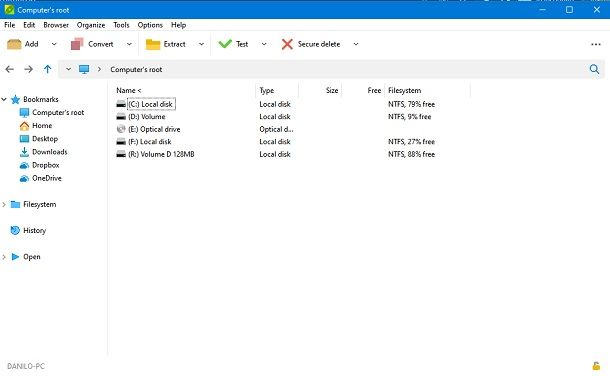This screenshot has width=610, height=376.
Task: Collapse the Bookmarks tree node
Action: coord(4,100)
